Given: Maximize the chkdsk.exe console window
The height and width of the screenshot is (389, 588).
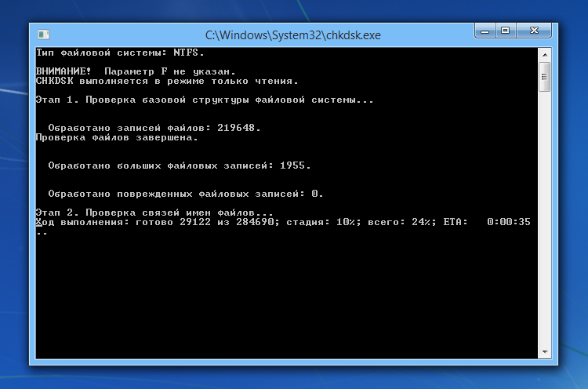Looking at the screenshot, I should [506, 31].
